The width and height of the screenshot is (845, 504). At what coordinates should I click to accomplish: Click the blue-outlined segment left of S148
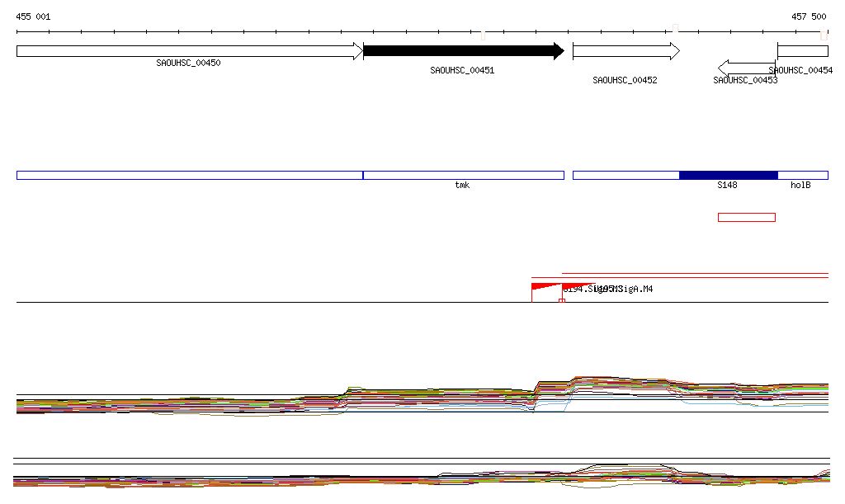(x=625, y=175)
